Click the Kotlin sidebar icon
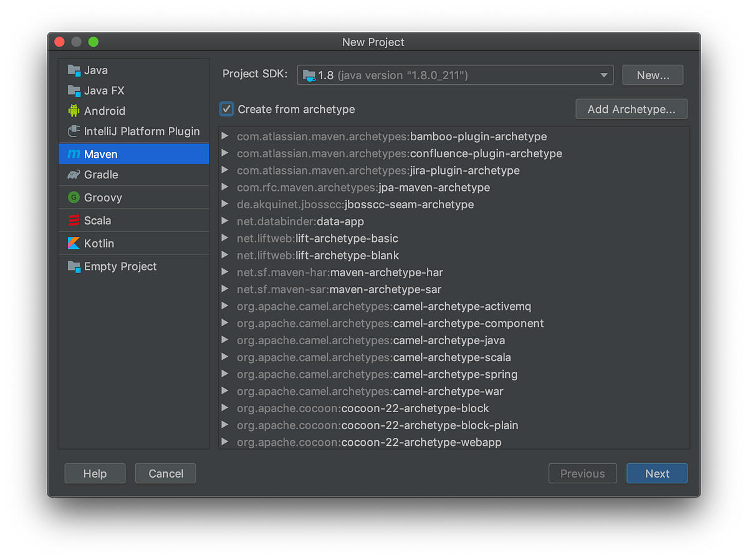748x560 pixels. [x=74, y=243]
